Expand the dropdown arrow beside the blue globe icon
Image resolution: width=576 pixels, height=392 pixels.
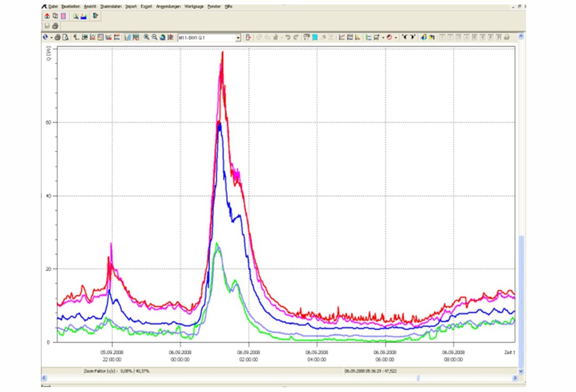51,37
